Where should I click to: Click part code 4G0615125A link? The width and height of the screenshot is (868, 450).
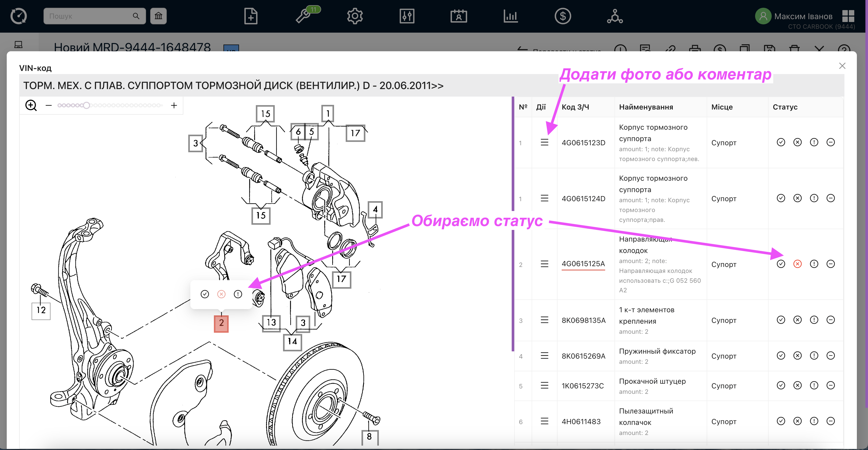tap(583, 264)
